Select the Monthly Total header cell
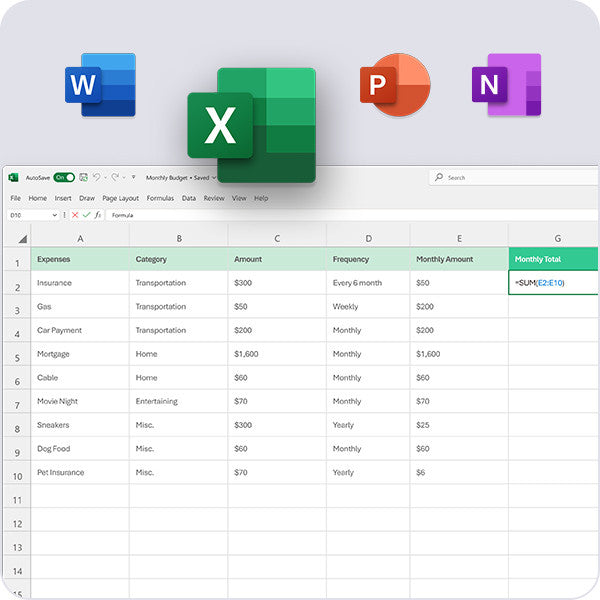Image resolution: width=600 pixels, height=600 pixels. tap(553, 259)
